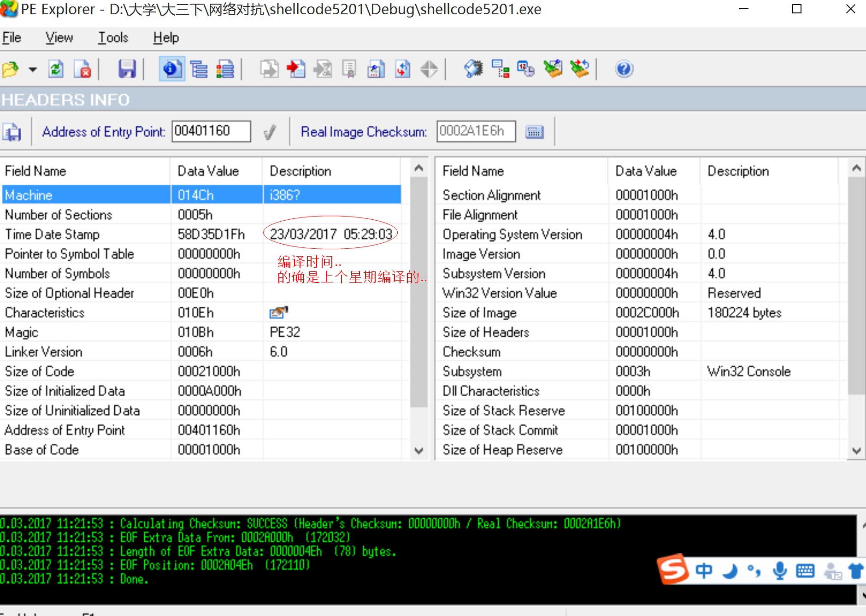Image resolution: width=866 pixels, height=616 pixels.
Task: Click the Sogou input method S logo
Action: (673, 569)
